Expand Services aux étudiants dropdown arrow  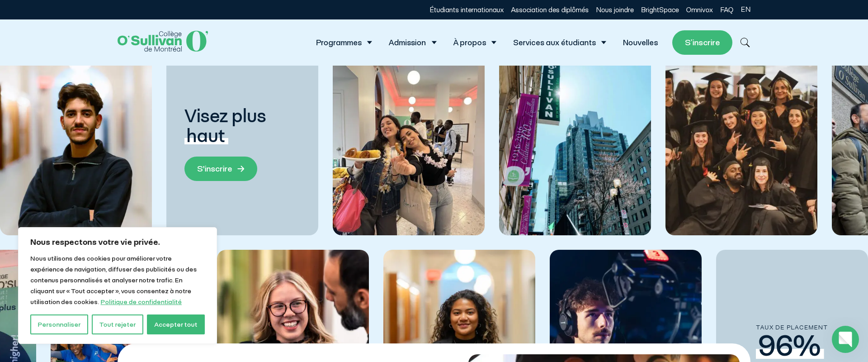[x=604, y=43]
